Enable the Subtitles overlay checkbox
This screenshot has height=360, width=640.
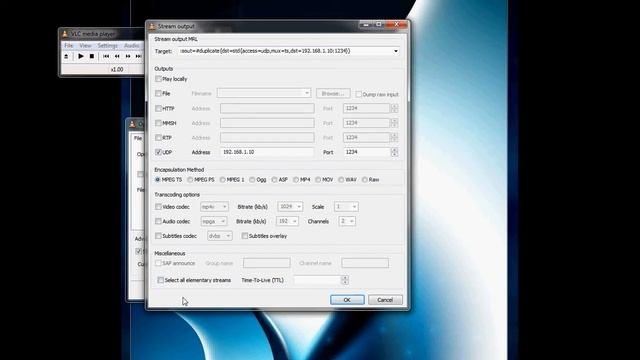click(244, 236)
